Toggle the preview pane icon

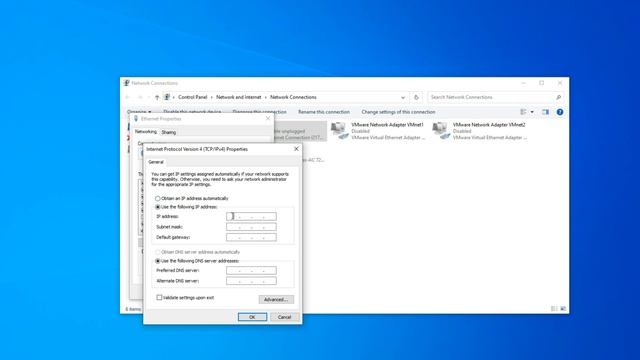[545, 112]
